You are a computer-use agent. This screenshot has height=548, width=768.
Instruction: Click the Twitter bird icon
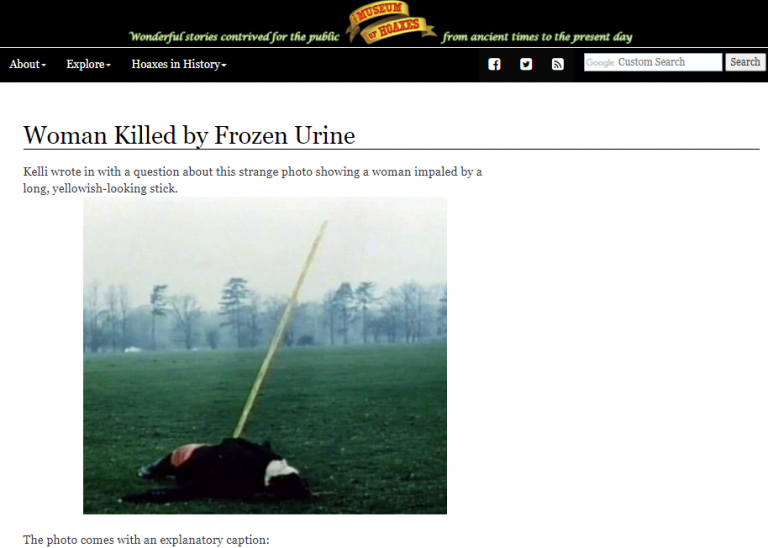pos(526,64)
